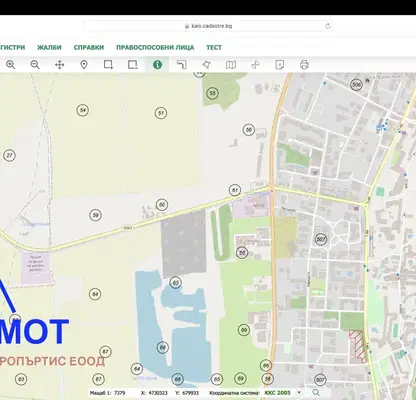Viewport: 416px width, 400px height.
Task: Select the location pin marker tool
Action: [x=84, y=65]
